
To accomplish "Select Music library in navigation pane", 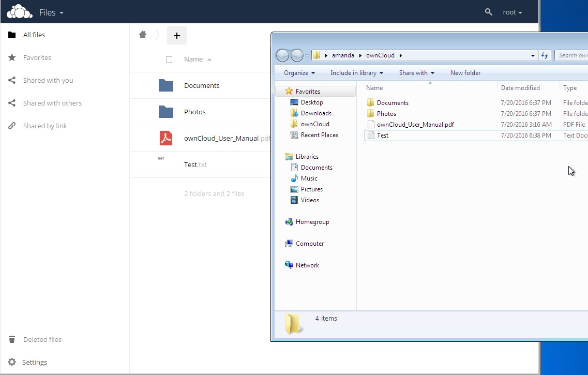I will (309, 178).
